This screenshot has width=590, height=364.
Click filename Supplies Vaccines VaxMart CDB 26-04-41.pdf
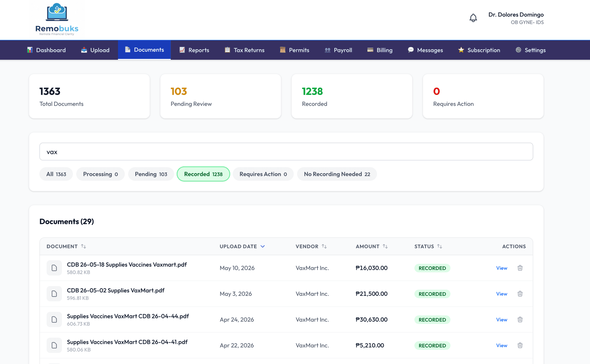point(127,342)
